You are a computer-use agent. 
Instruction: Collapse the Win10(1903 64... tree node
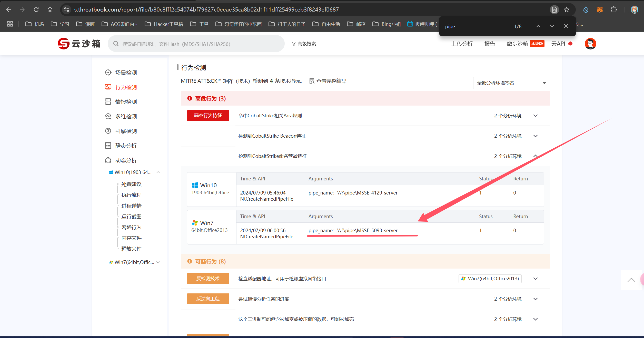click(158, 172)
